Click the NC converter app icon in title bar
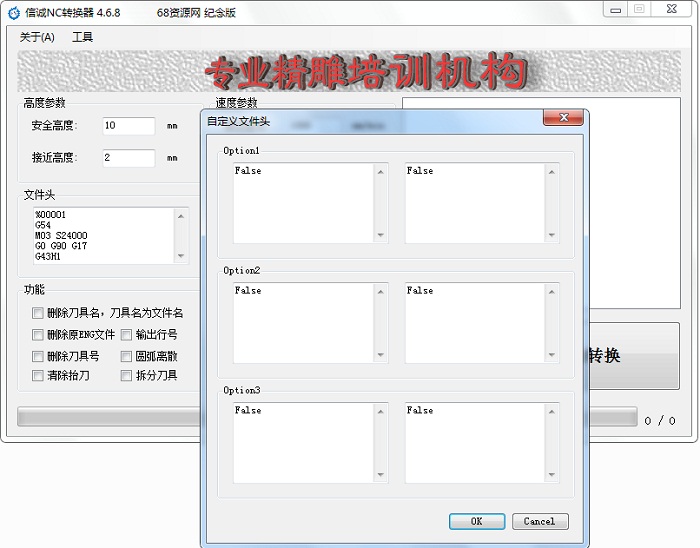This screenshot has height=548, width=700. [13, 12]
